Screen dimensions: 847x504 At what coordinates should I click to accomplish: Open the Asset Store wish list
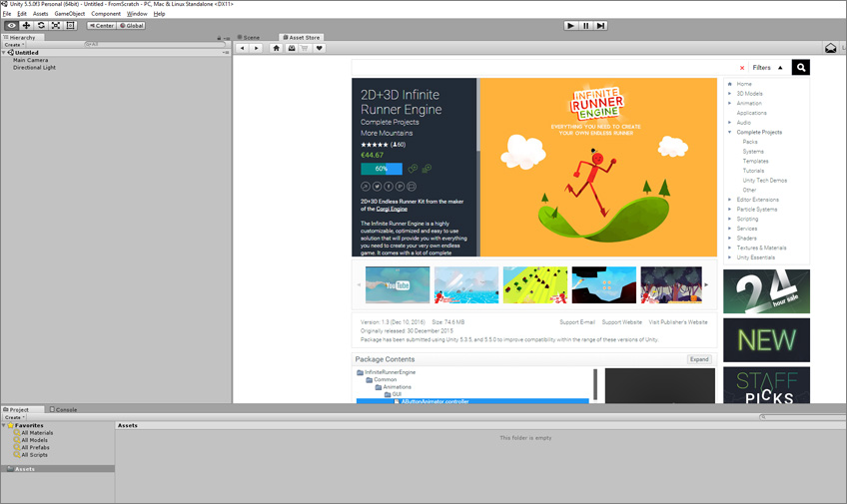(320, 48)
